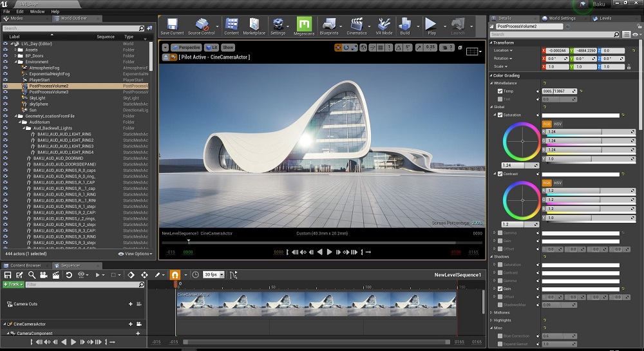Open the Marketplace toolbar icon
This screenshot has height=351, width=644.
pos(254,26)
